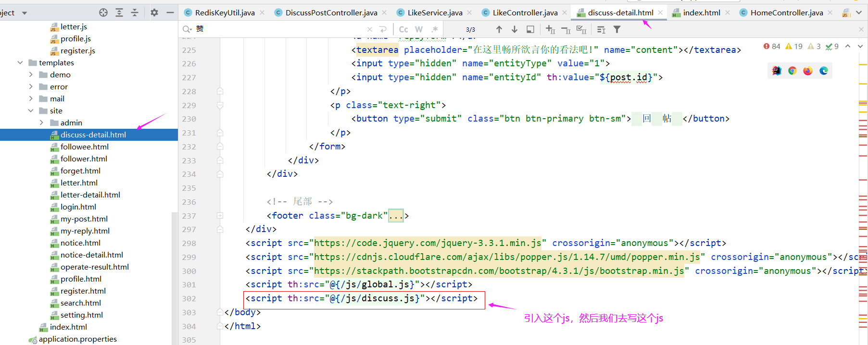Expand the error folder
868x345 pixels.
pos(31,86)
